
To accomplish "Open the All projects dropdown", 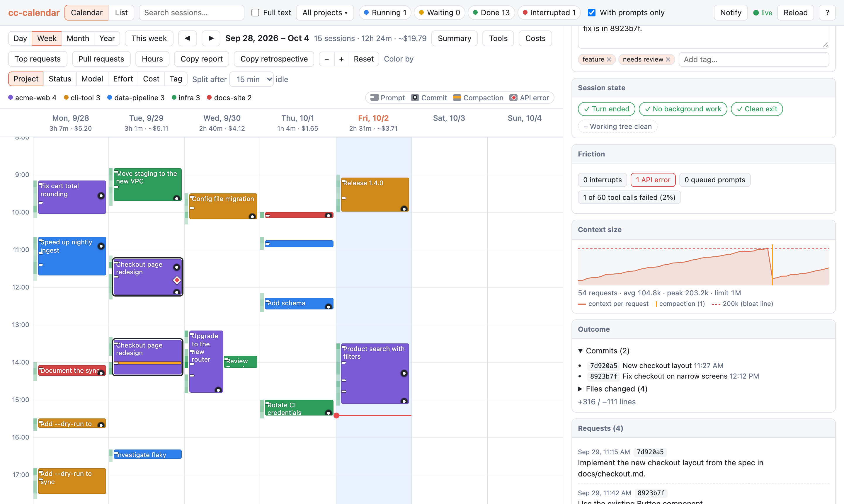I will [x=325, y=13].
